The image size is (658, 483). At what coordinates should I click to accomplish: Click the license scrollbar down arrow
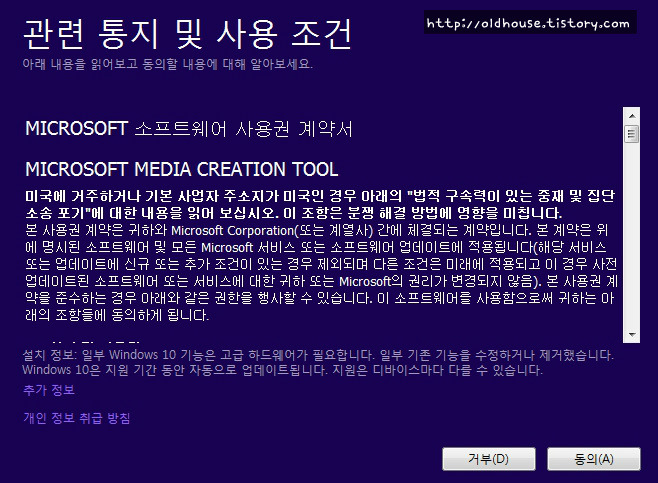pyautogui.click(x=632, y=335)
